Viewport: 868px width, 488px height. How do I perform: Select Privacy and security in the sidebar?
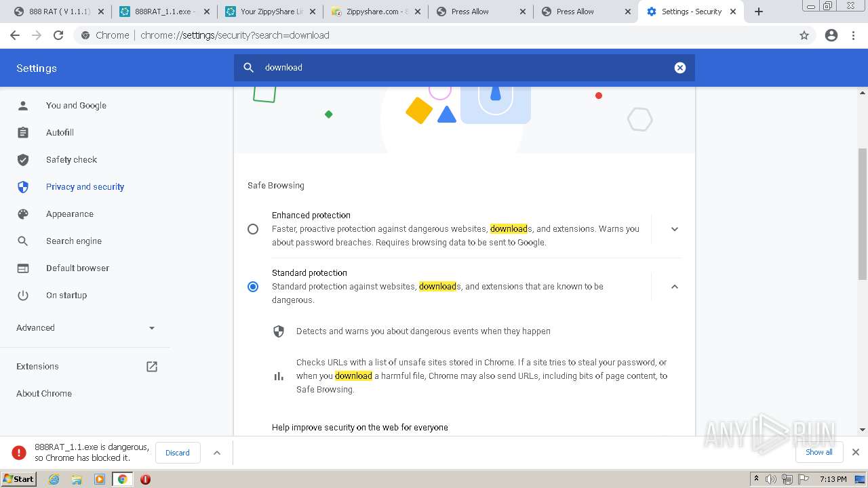pos(85,187)
